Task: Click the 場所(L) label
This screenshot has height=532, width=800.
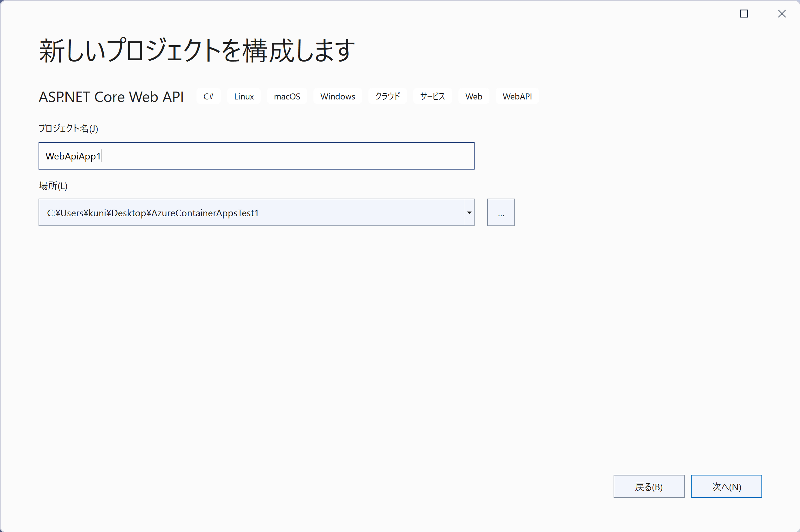Action: (x=53, y=186)
